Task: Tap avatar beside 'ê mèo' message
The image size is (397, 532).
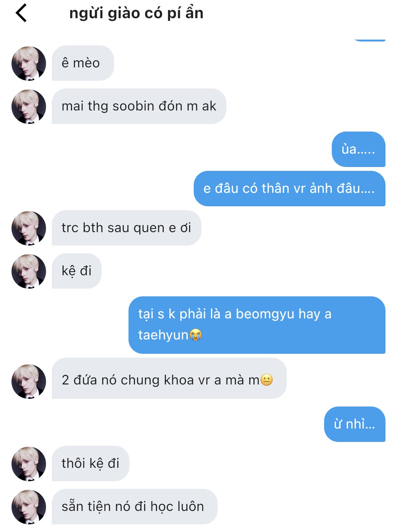Action: [29, 63]
